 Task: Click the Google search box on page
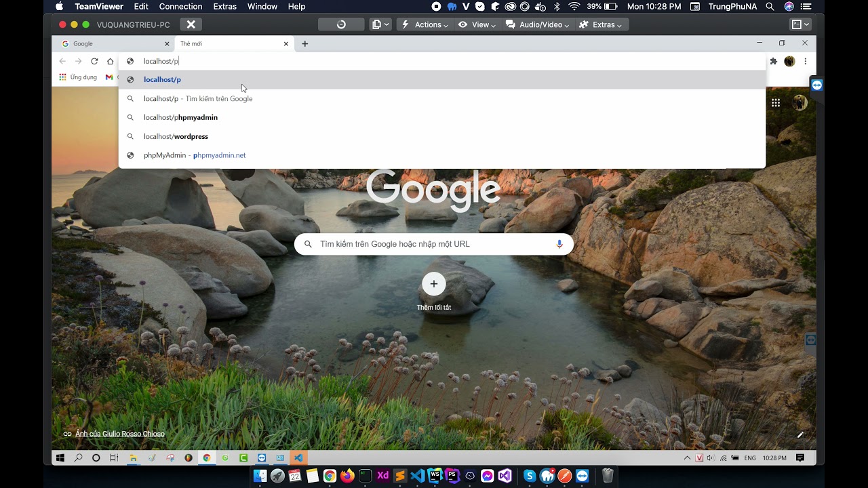point(434,244)
